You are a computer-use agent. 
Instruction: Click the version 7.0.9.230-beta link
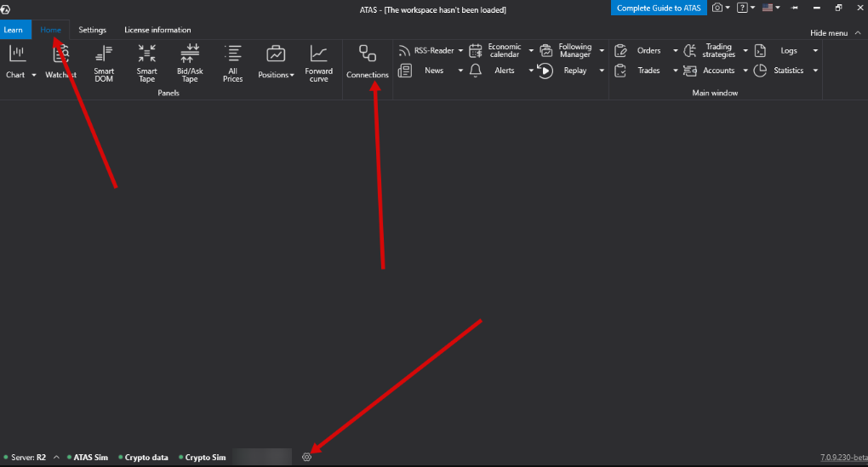(x=843, y=458)
